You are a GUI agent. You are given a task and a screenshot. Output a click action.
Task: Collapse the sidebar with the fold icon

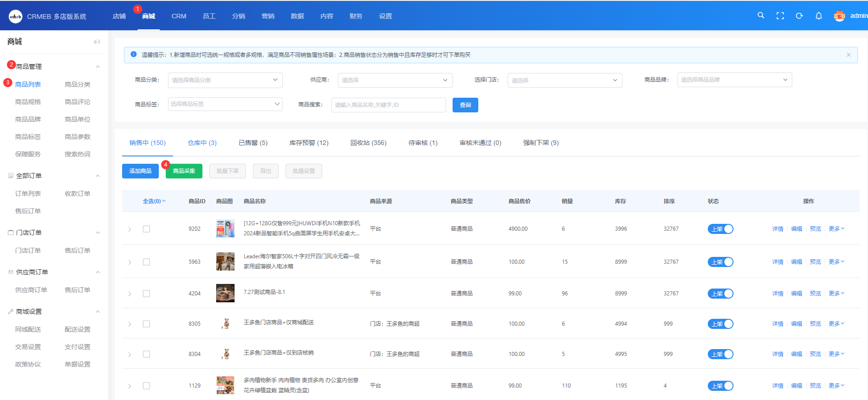click(x=96, y=42)
